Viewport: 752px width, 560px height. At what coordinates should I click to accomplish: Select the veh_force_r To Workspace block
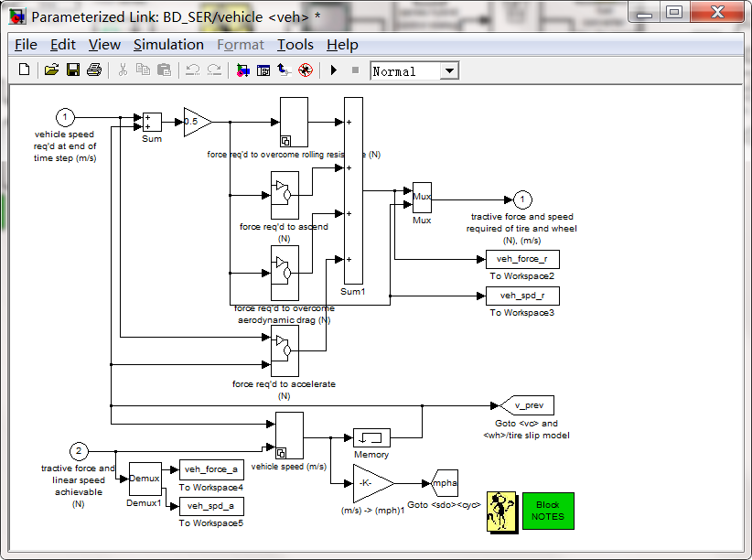coord(522,259)
